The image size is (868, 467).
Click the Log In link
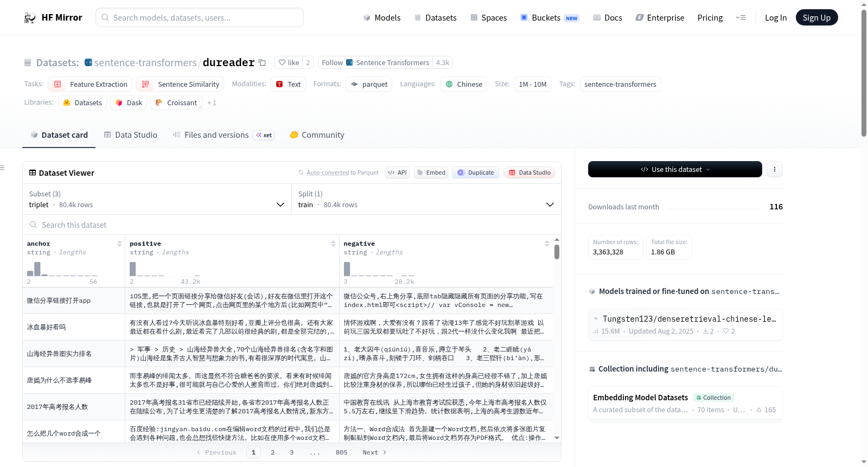click(775, 18)
